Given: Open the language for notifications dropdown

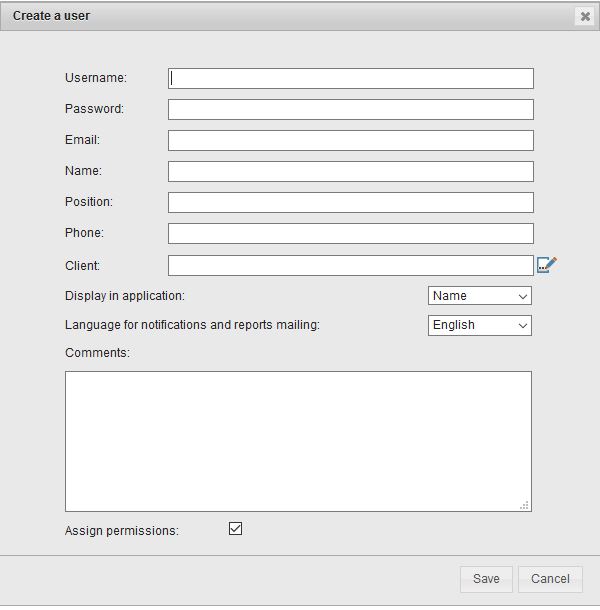Looking at the screenshot, I should click(x=480, y=325).
